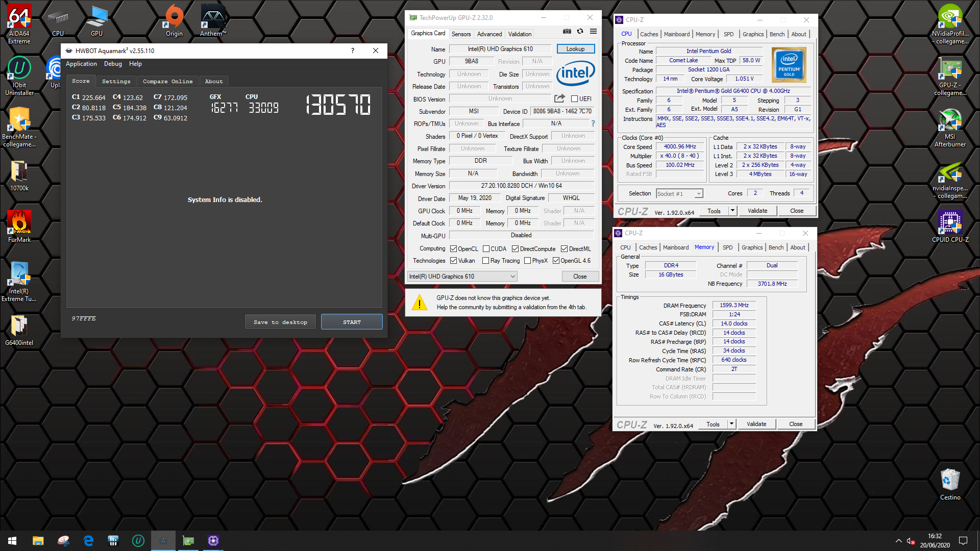980x551 pixels.
Task: Open Bench tab in upper CPU-Z
Action: [777, 34]
